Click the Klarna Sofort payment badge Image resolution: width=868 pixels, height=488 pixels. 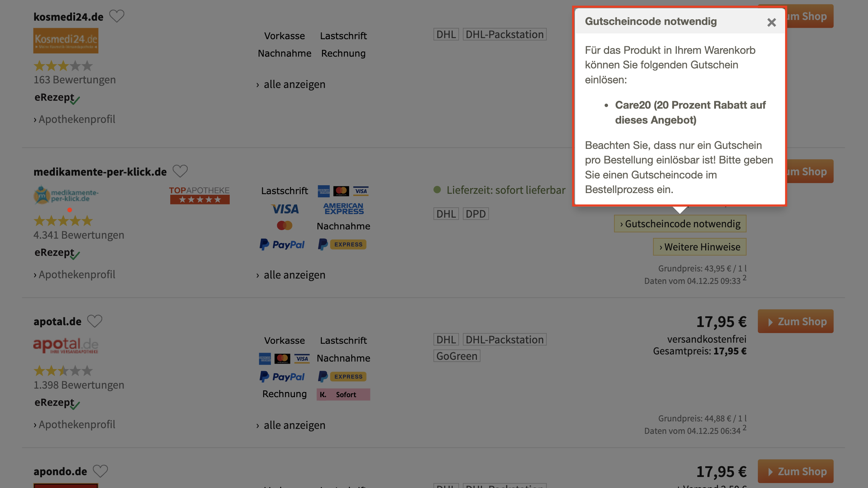point(343,394)
